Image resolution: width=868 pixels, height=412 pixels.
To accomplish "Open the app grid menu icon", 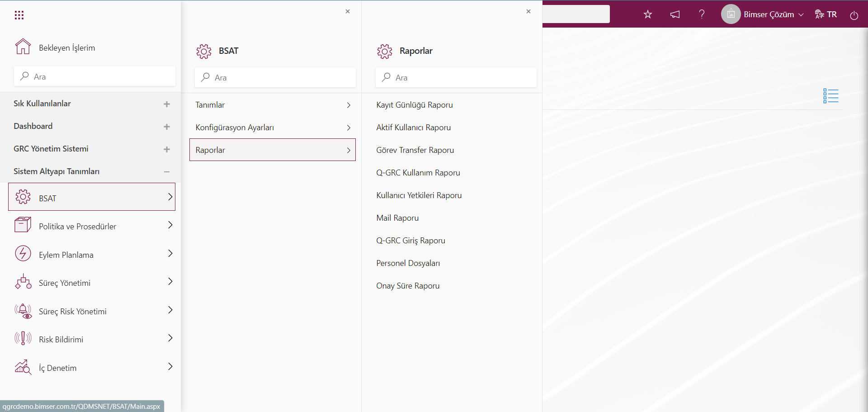I will (19, 15).
